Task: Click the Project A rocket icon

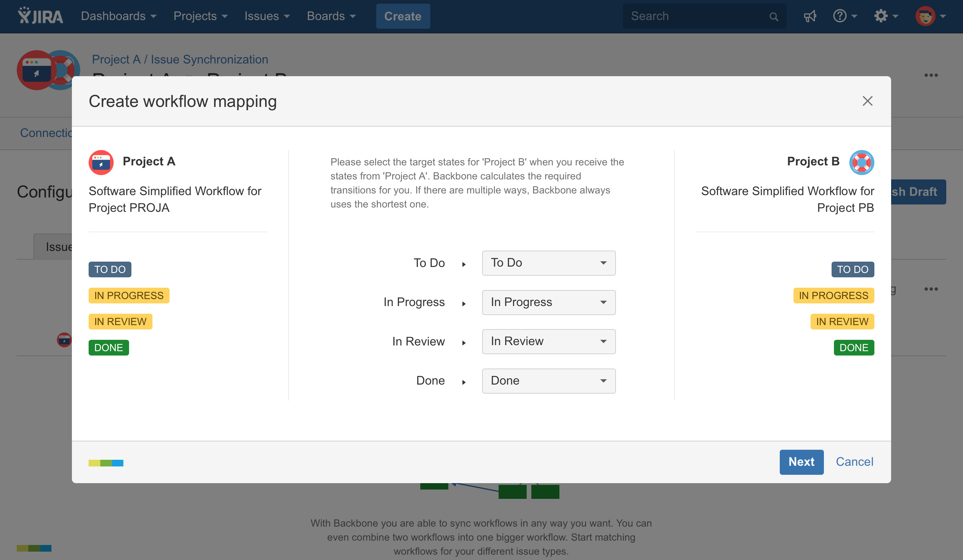Action: click(101, 162)
